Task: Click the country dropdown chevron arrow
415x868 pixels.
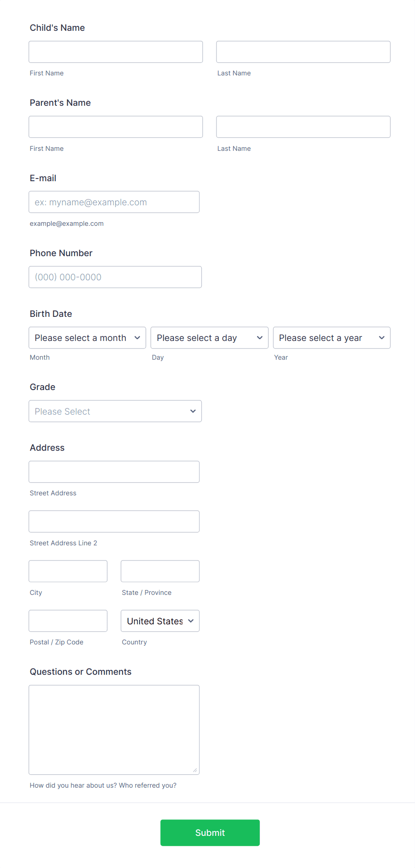Action: tap(191, 621)
